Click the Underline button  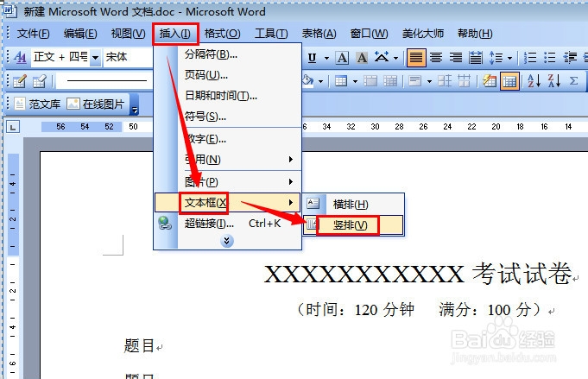click(312, 58)
